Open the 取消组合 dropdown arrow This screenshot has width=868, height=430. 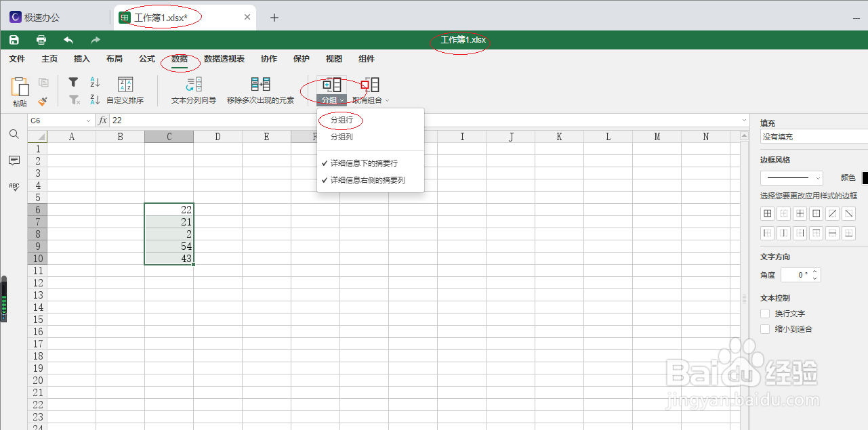click(x=387, y=100)
